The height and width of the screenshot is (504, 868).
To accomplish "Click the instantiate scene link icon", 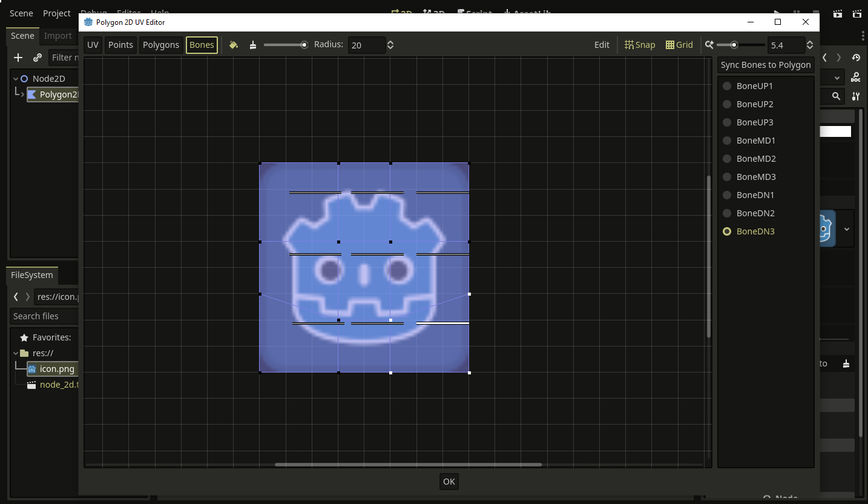I will [38, 58].
